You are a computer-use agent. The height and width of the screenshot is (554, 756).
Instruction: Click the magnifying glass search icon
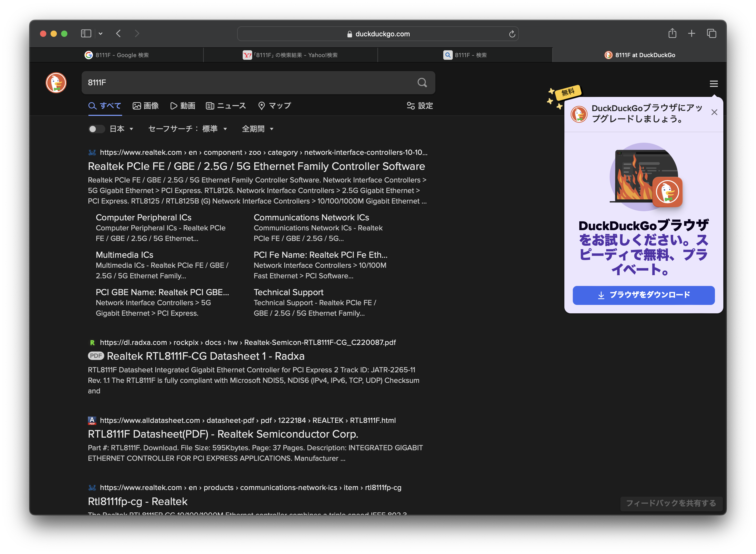coord(422,82)
